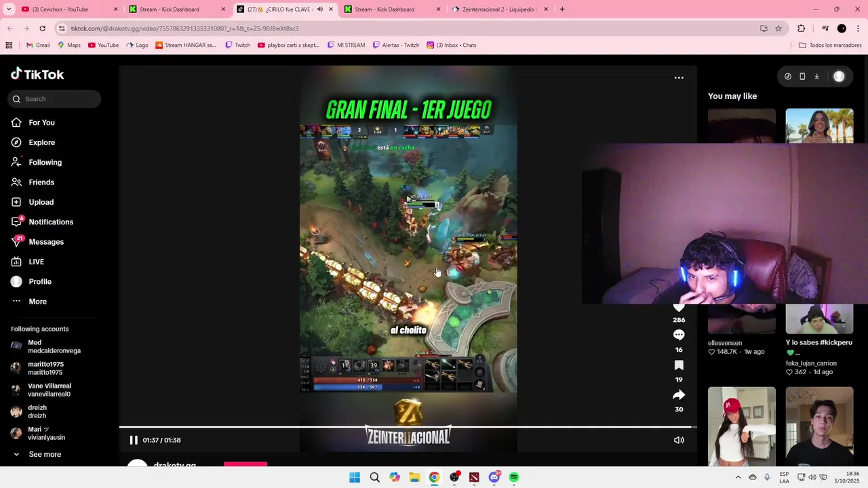Viewport: 868px width, 488px height.
Task: Reload the current page
Action: (x=42, y=28)
